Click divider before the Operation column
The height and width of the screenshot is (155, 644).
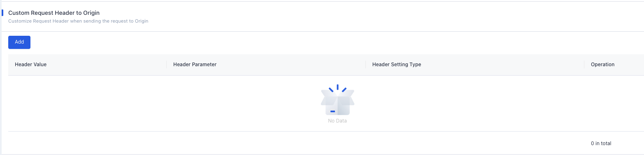pyautogui.click(x=584, y=65)
